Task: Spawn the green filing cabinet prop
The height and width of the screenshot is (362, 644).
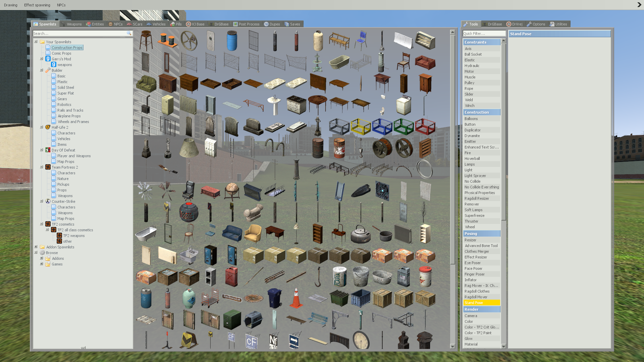Action: coord(232,320)
